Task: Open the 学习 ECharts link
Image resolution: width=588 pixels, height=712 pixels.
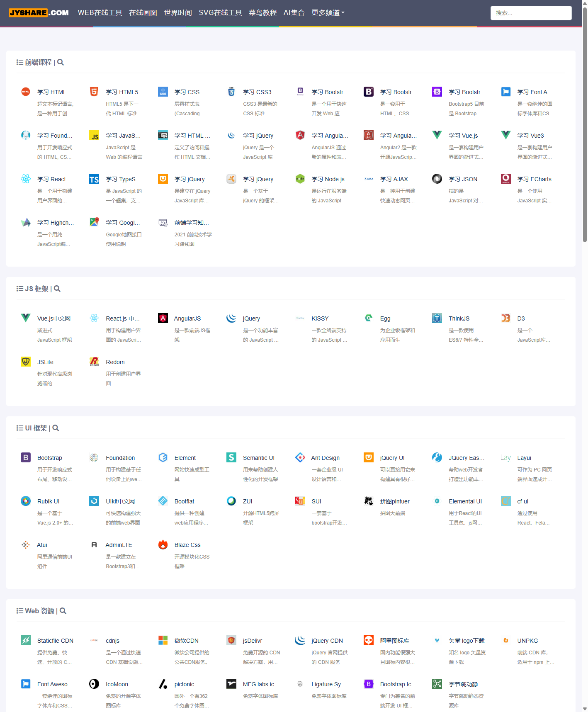Action: pyautogui.click(x=534, y=179)
